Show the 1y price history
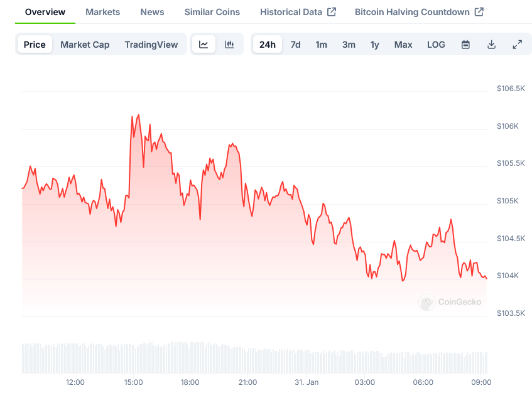This screenshot has width=532, height=393. pyautogui.click(x=374, y=45)
